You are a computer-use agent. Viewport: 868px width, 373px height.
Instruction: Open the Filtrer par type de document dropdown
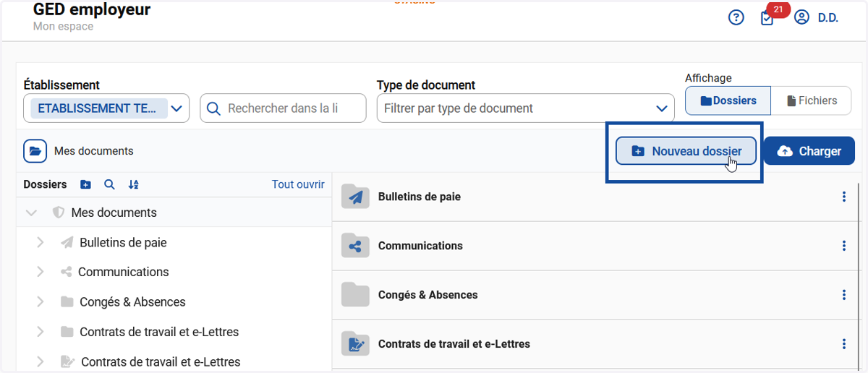(525, 108)
